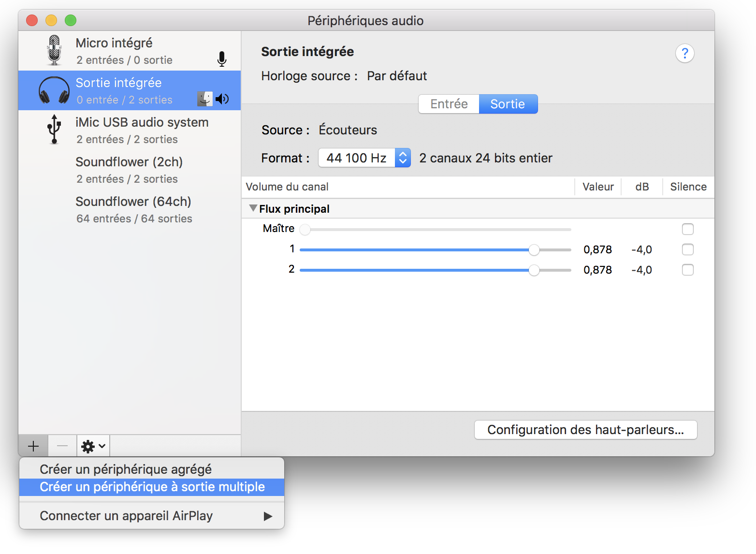The image size is (756, 554).
Task: Switch to the Sortie tab
Action: 508,104
